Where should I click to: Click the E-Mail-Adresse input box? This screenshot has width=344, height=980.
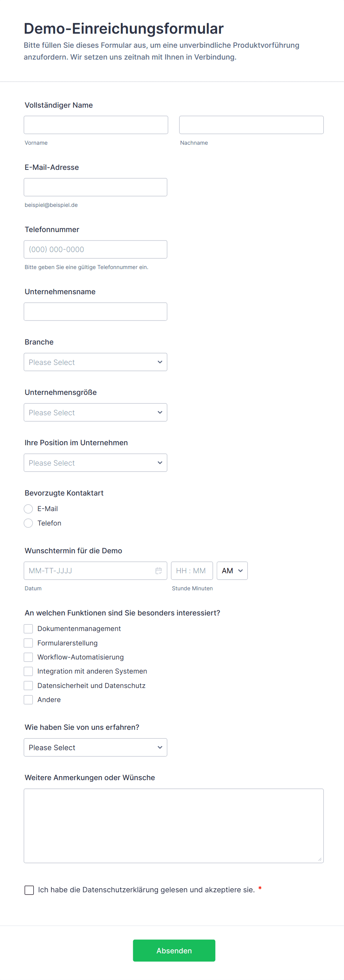point(95,187)
